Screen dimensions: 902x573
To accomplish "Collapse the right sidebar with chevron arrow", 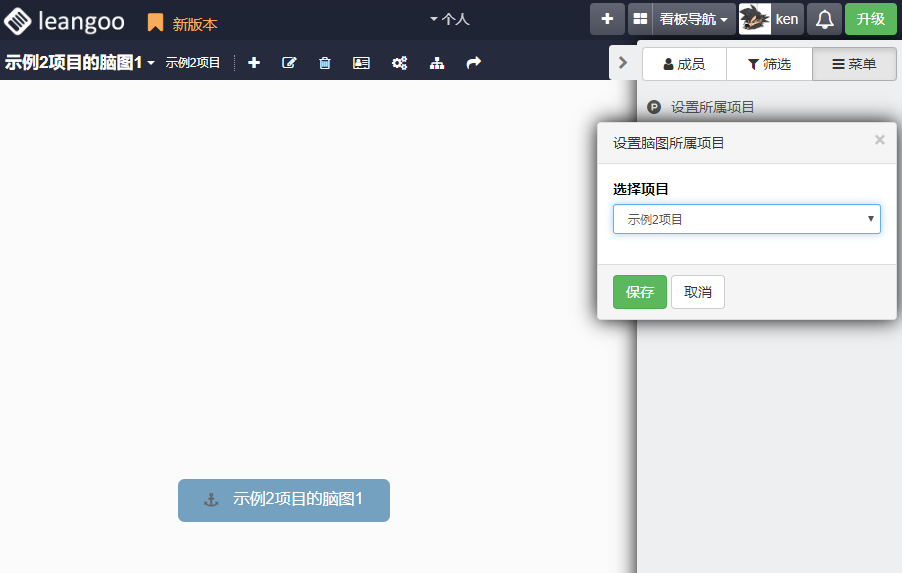I will coord(623,62).
